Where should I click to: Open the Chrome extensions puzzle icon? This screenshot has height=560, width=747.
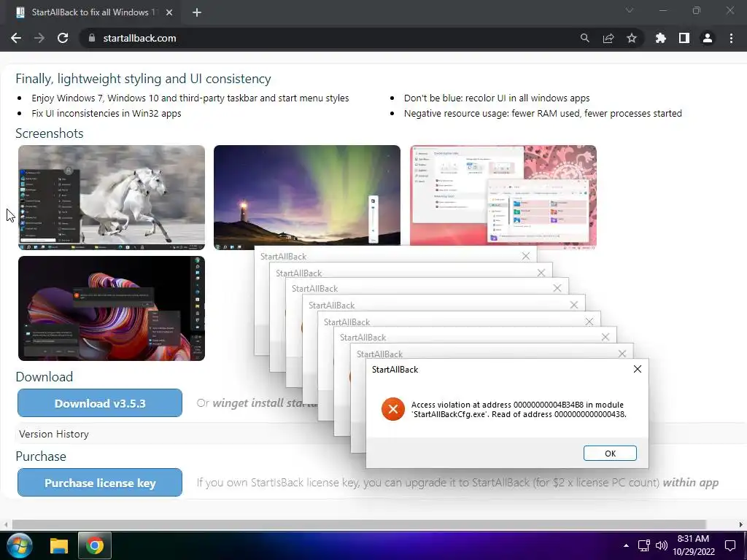(661, 38)
